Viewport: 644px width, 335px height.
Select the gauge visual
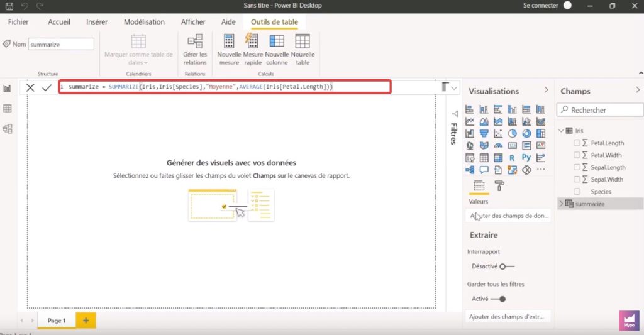click(498, 146)
